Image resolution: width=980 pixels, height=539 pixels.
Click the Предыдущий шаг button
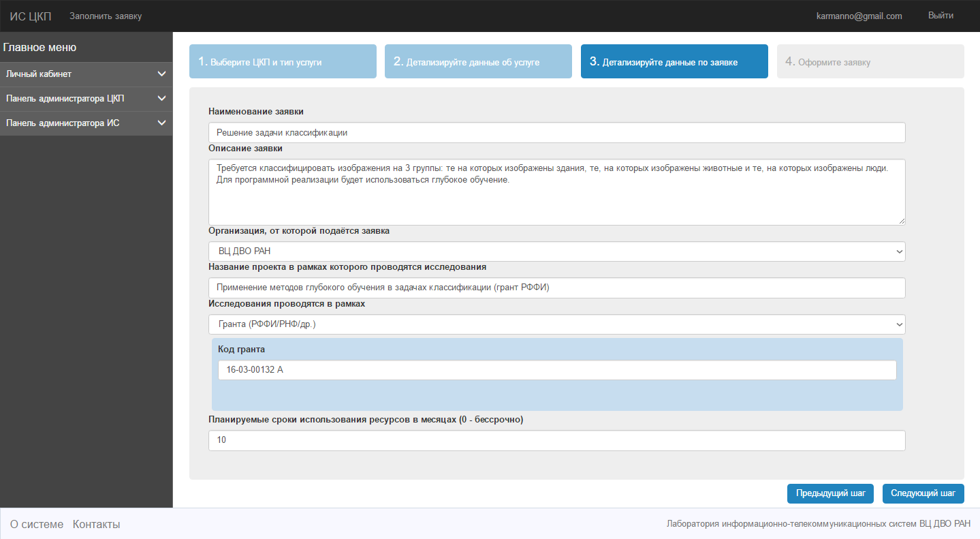click(830, 493)
